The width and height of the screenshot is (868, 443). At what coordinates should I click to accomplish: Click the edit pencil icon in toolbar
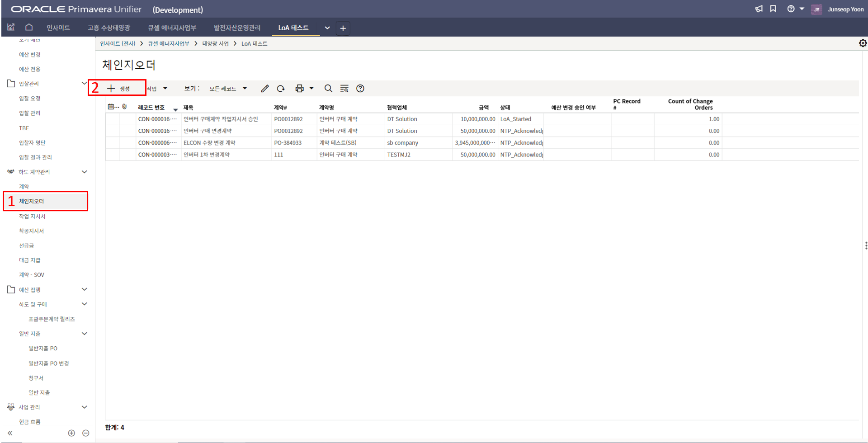(x=265, y=89)
